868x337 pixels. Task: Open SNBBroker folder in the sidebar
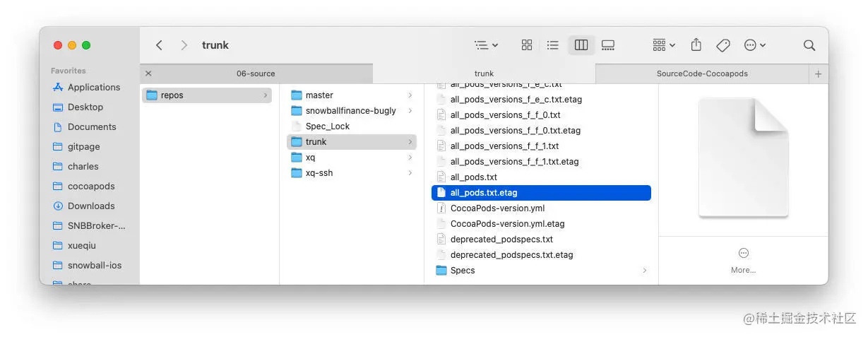click(x=90, y=226)
